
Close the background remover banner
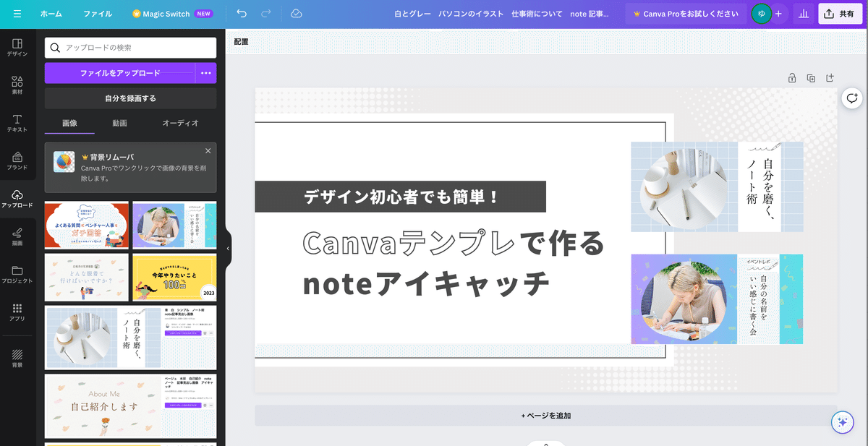coord(208,150)
